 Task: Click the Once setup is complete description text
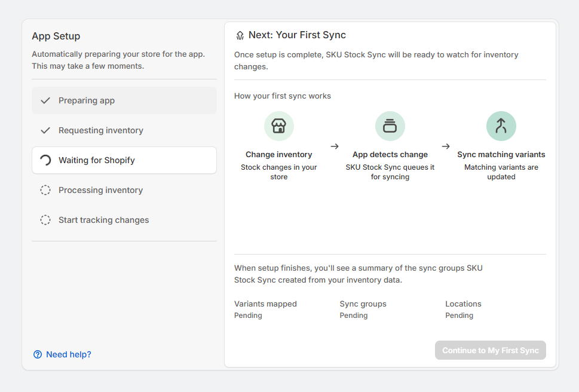tap(376, 60)
